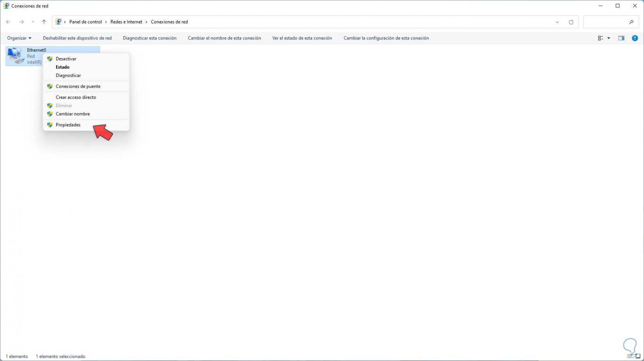Screen dimensions: 644x361
Task: Click the "1 elemento seleccionado" status text
Action: click(60, 356)
